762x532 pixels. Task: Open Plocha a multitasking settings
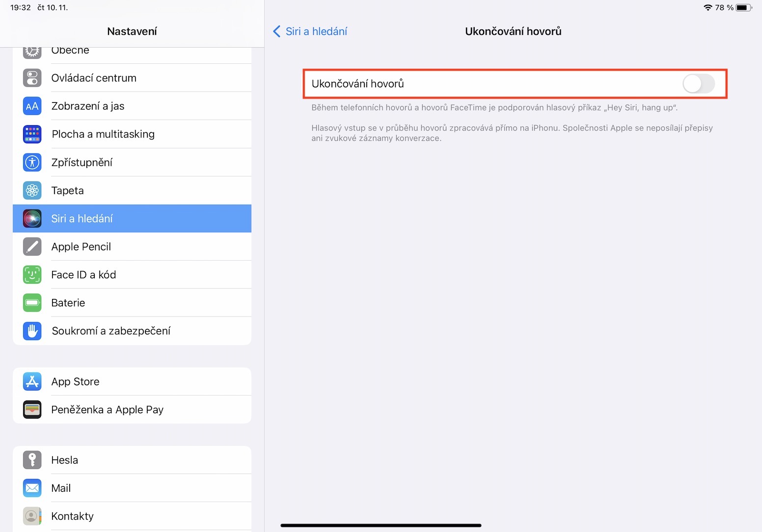(103, 134)
